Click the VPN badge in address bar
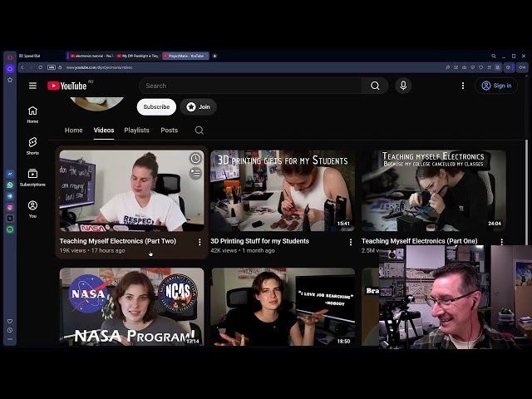This screenshot has height=399, width=532. (x=52, y=67)
